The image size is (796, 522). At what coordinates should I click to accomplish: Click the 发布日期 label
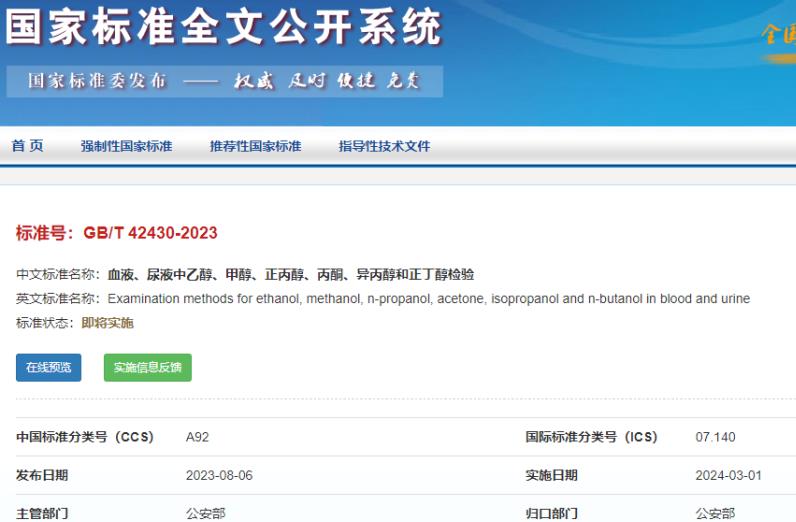click(x=42, y=476)
